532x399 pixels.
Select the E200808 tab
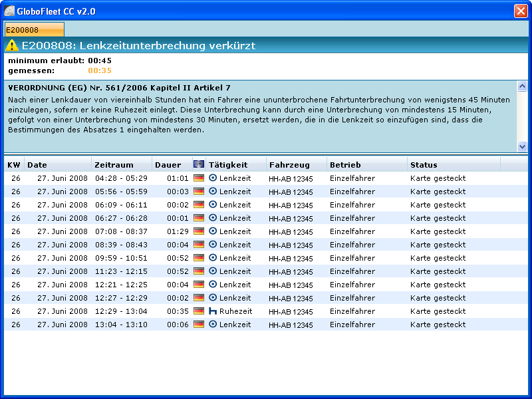coord(34,30)
